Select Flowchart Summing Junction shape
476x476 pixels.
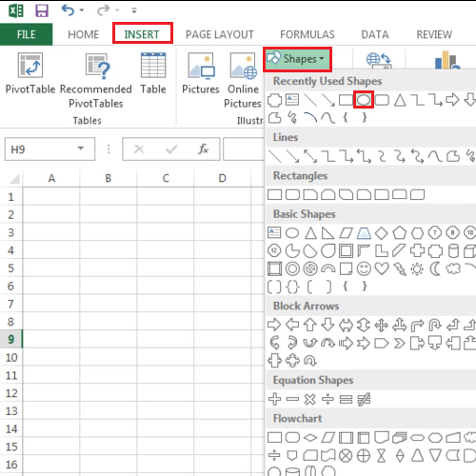(346, 456)
